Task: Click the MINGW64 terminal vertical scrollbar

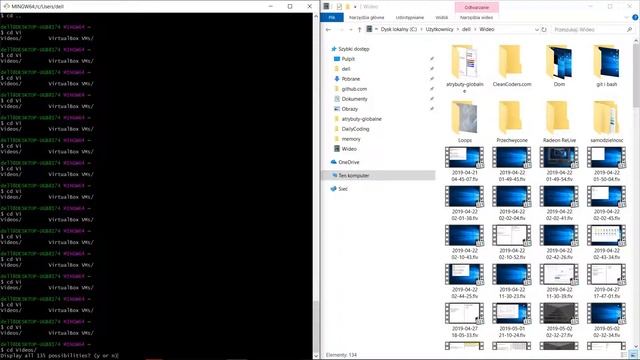Action: 316,186
